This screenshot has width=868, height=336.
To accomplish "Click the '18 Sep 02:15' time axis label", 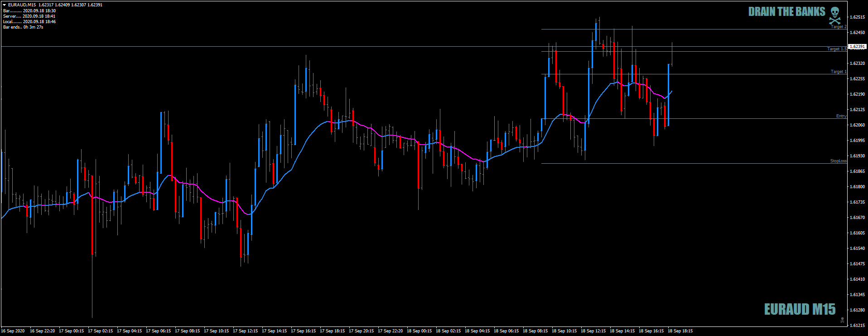I will pyautogui.click(x=448, y=331).
